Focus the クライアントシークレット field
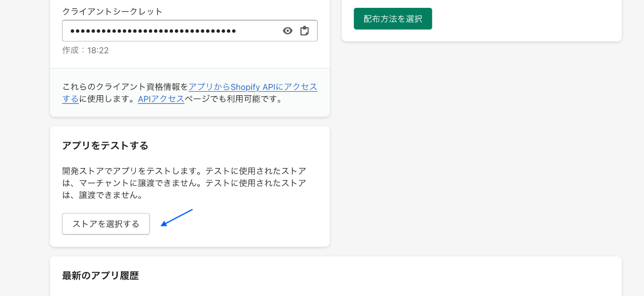 (x=190, y=31)
